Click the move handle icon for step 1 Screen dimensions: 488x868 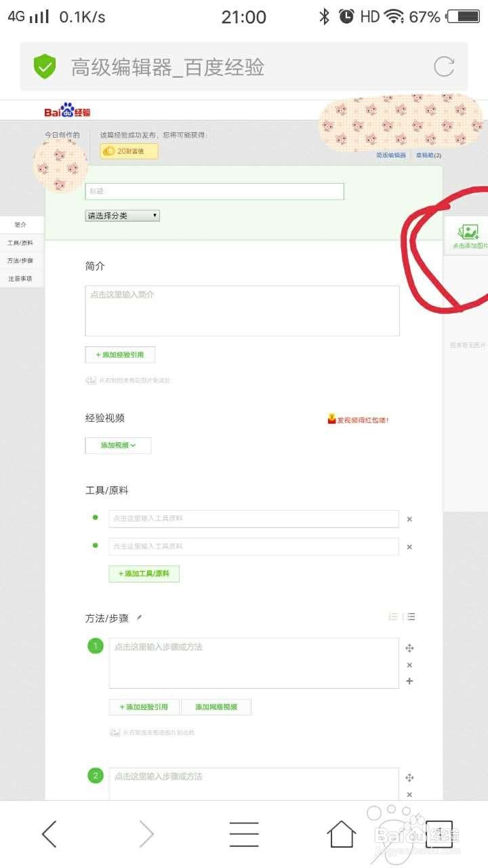tap(409, 648)
